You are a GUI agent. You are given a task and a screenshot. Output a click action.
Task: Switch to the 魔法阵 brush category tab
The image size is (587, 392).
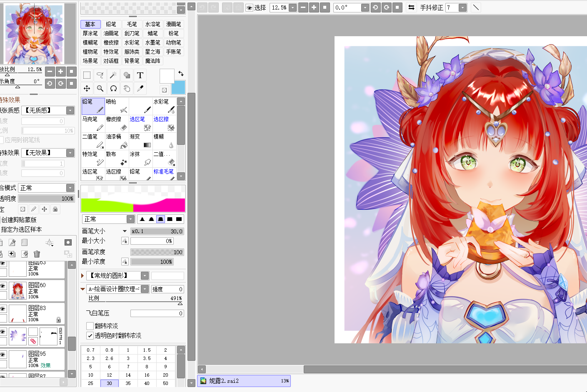pyautogui.click(x=153, y=61)
